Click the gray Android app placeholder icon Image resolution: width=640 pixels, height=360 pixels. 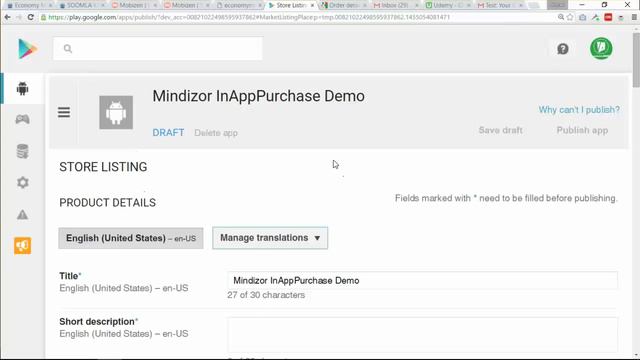116,112
